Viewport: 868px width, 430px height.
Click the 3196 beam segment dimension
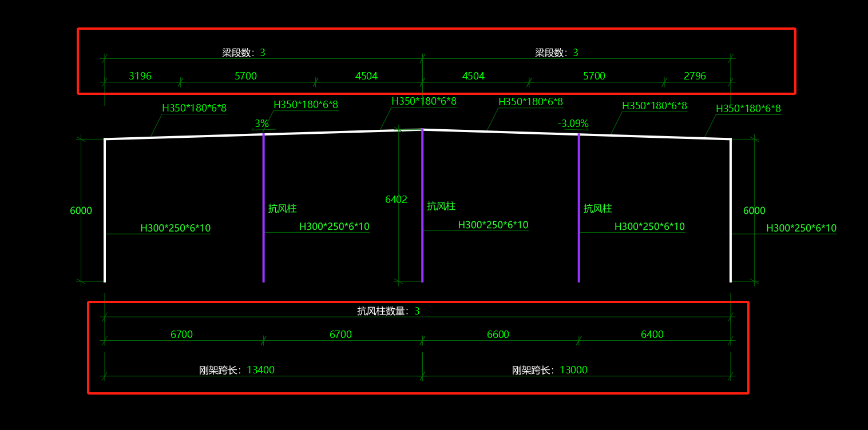[x=140, y=76]
